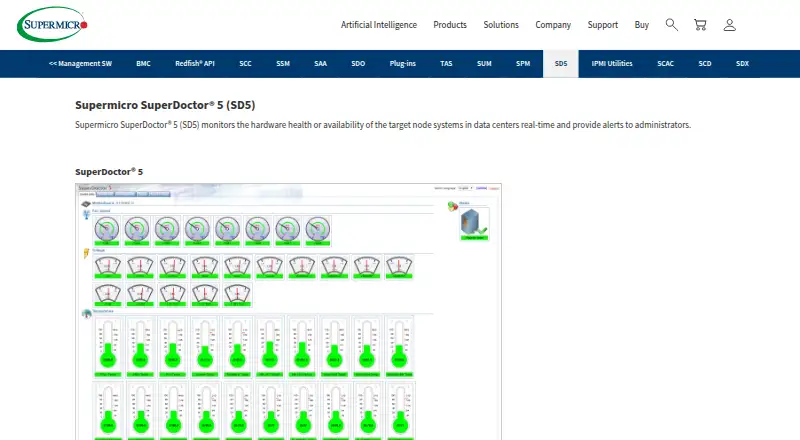800x440 pixels.
Task: Open the site search icon
Action: (671, 25)
